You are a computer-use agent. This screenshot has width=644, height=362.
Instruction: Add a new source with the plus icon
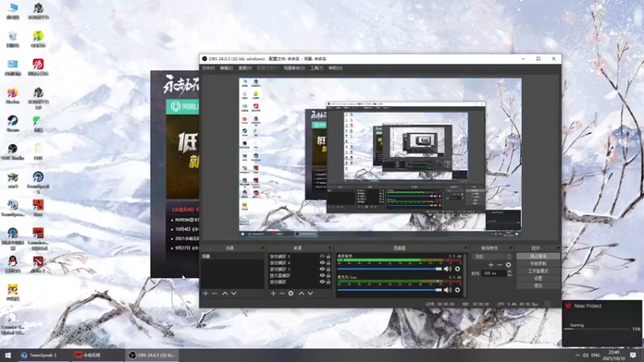[273, 294]
